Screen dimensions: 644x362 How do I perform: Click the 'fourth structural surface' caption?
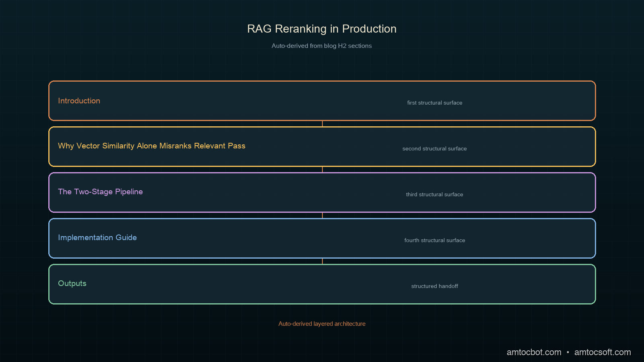(435, 241)
